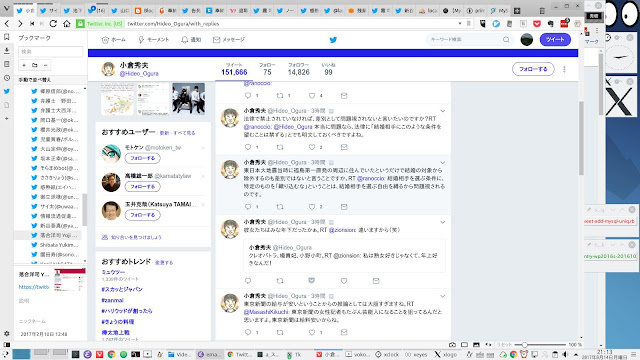
Task: Click the Twitter キーワード検索 search field
Action: [465, 40]
